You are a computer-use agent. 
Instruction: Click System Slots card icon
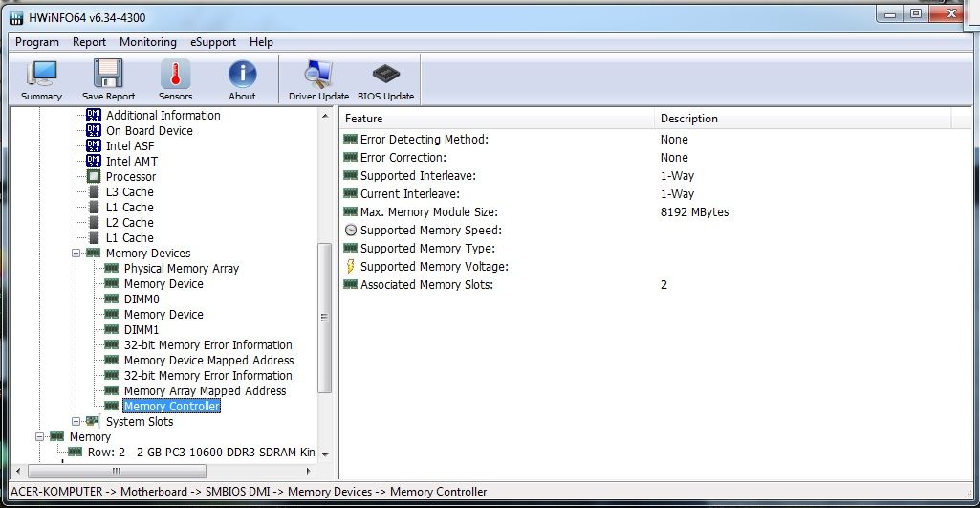[x=93, y=422]
